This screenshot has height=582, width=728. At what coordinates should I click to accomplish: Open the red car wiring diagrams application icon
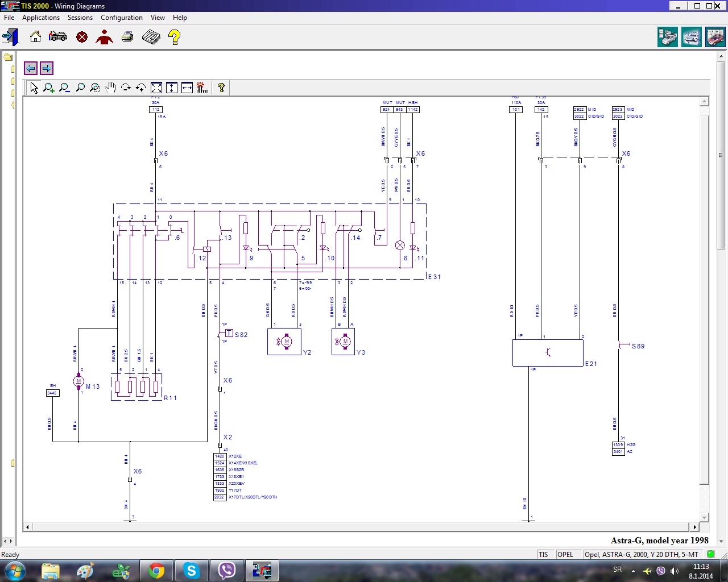pos(715,38)
